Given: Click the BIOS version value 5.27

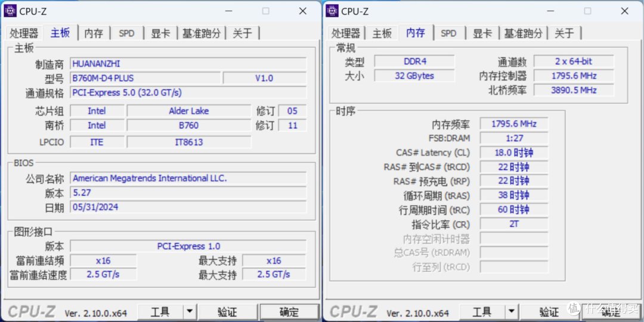Looking at the screenshot, I should [188, 193].
